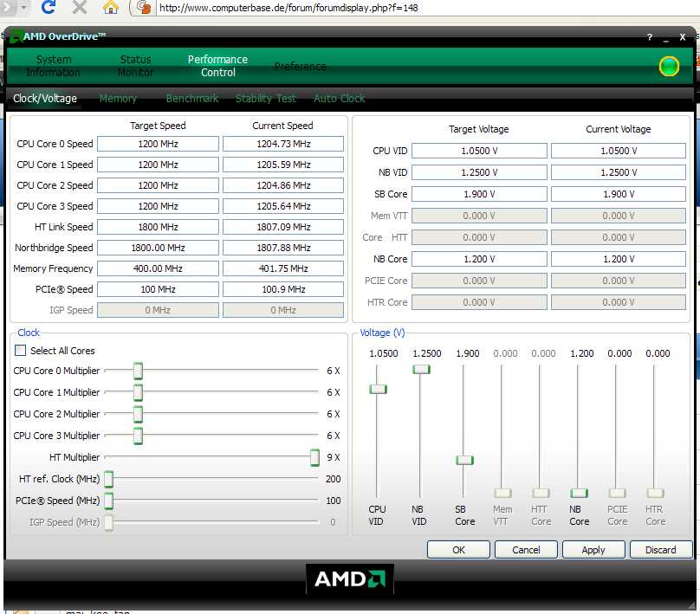Click the CPU Core 0 Multiplier slider handle
Viewport: 700px width, 614px height.
(x=138, y=371)
